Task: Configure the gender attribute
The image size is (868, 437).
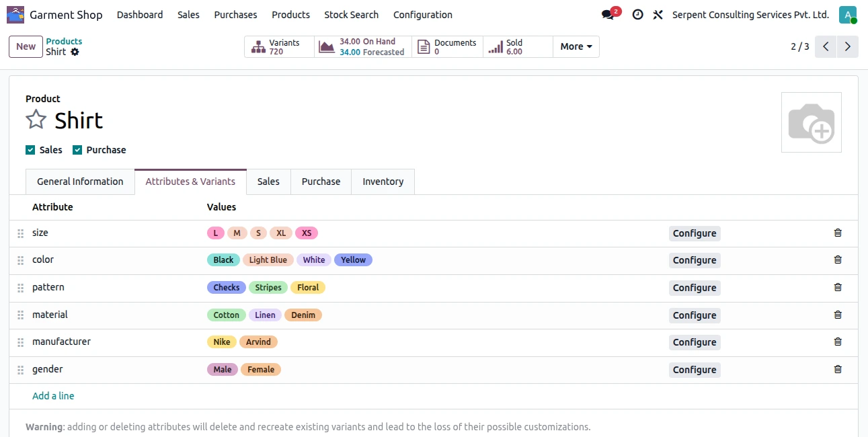Action: [x=695, y=370]
